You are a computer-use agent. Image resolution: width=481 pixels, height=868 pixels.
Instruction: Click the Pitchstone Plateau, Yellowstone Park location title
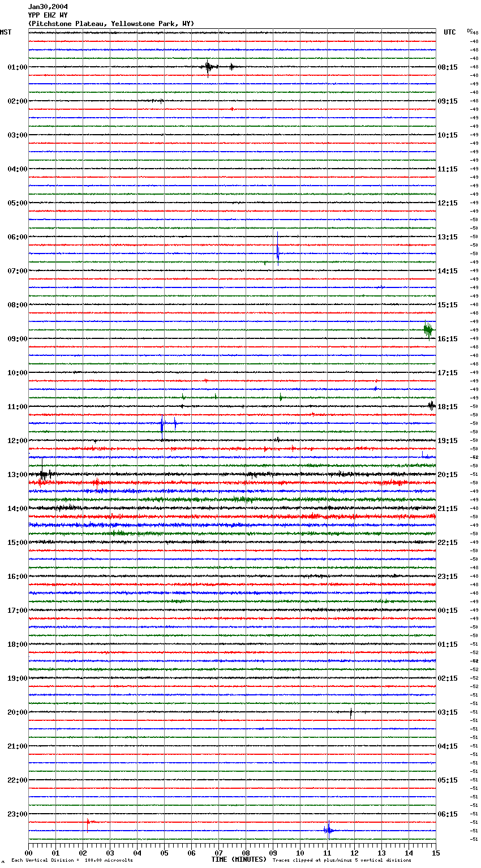click(x=111, y=24)
